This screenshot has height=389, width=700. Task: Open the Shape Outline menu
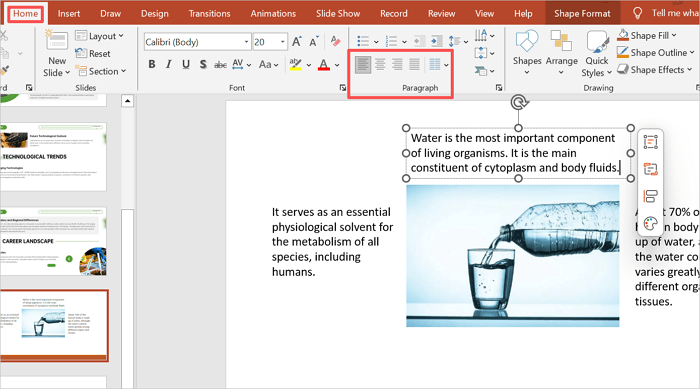tap(655, 53)
